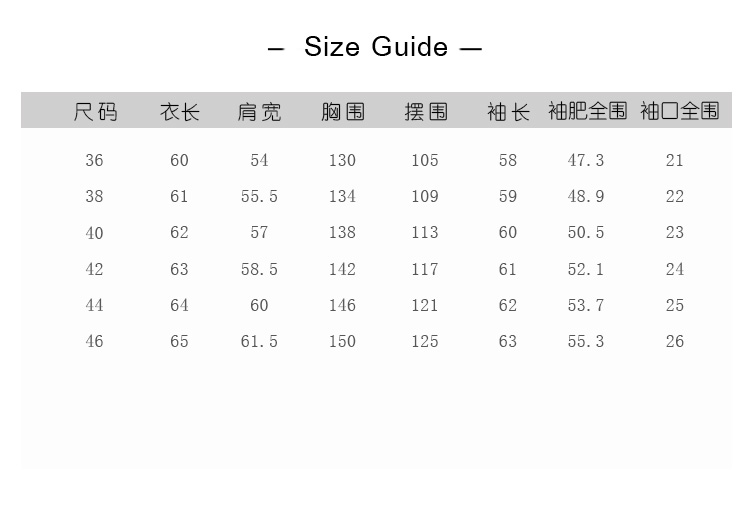The width and height of the screenshot is (750, 521).
Task: Click the 55.5 shoulder width value
Action: click(259, 197)
